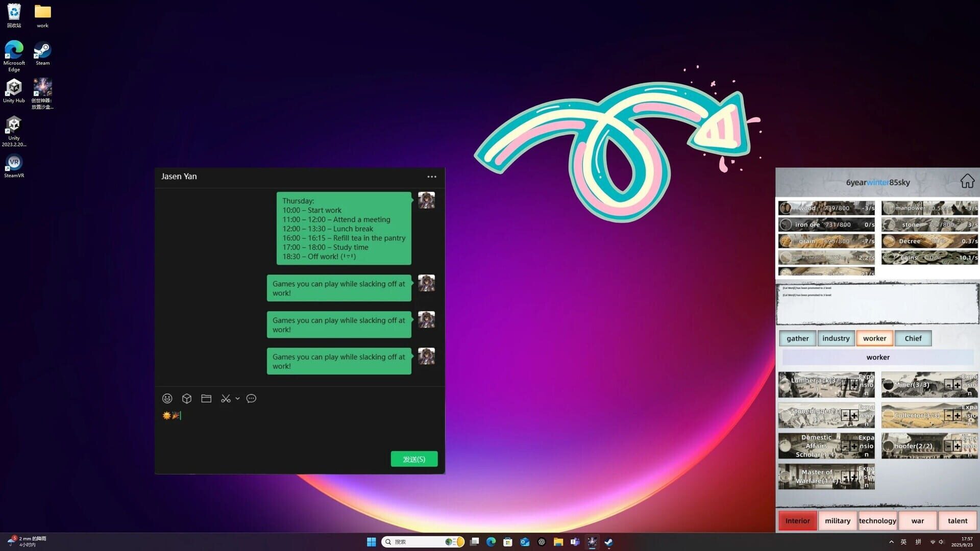Click the cube sticker icon in the chat toolbar
The height and width of the screenshot is (551, 980).
click(186, 398)
